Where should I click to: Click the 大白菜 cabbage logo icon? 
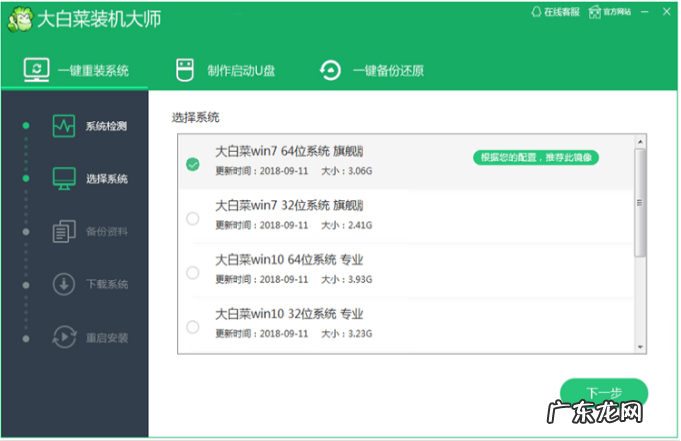(20, 20)
